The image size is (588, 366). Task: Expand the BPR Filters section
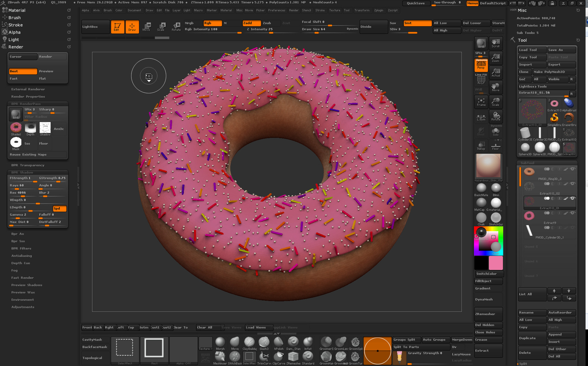click(21, 248)
